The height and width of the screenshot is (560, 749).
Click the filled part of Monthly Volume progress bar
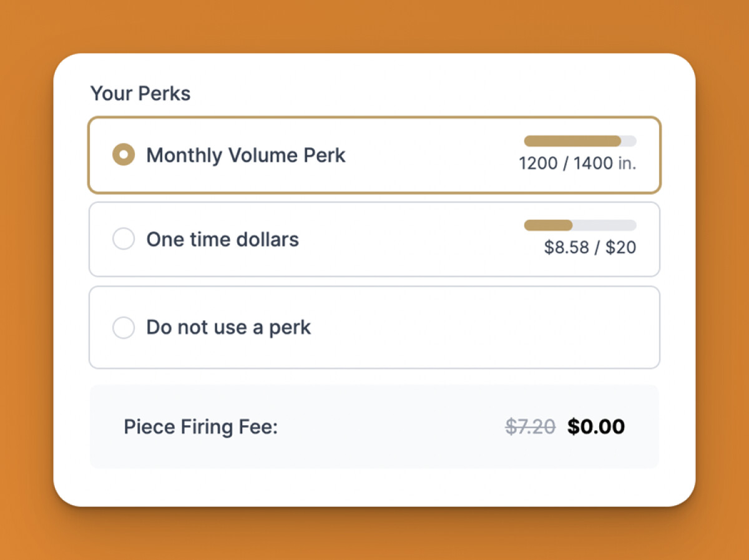click(572, 141)
